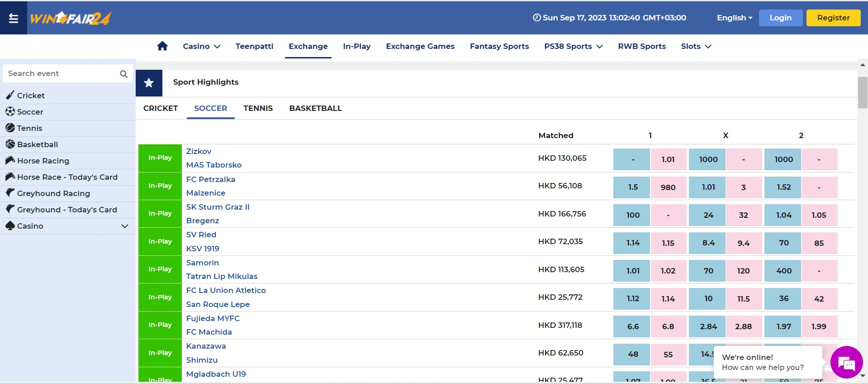Select the Soccer ball icon in sidebar
This screenshot has width=868, height=384.
[x=10, y=111]
